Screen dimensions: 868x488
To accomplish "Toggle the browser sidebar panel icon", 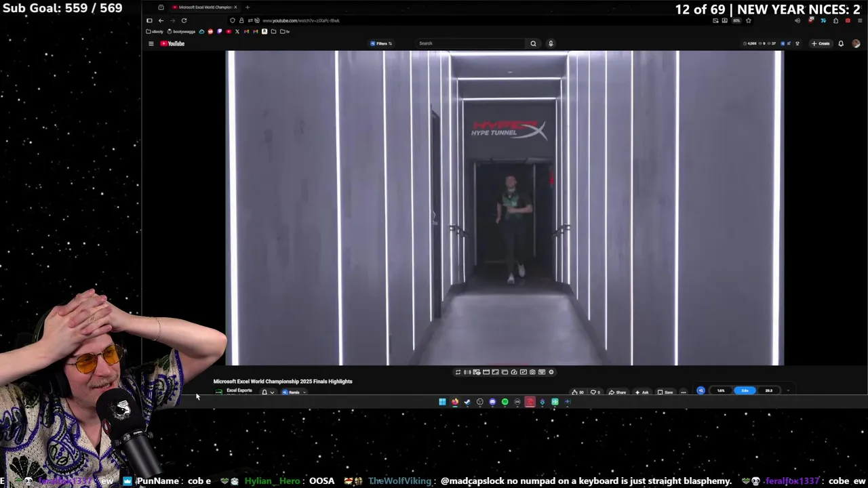I will click(149, 20).
